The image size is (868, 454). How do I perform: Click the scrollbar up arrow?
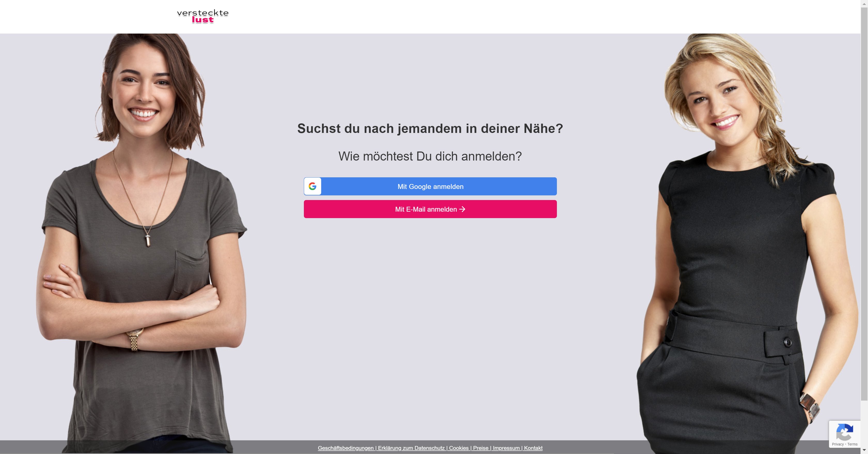click(864, 3)
